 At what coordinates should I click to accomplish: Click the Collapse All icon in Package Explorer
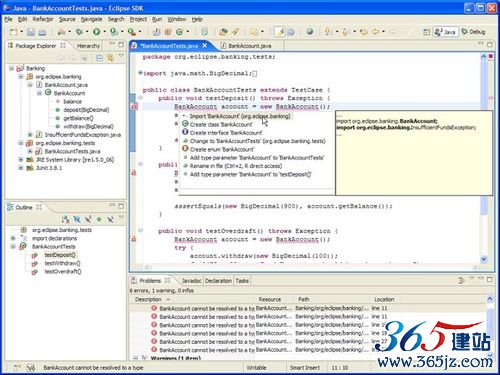(99, 58)
